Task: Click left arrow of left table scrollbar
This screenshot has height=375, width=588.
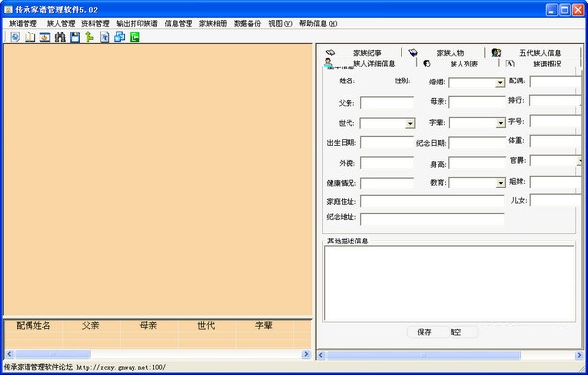Action: pos(9,354)
